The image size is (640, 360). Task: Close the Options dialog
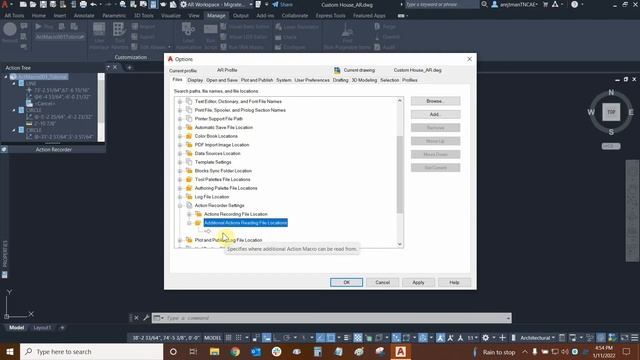[469, 59]
